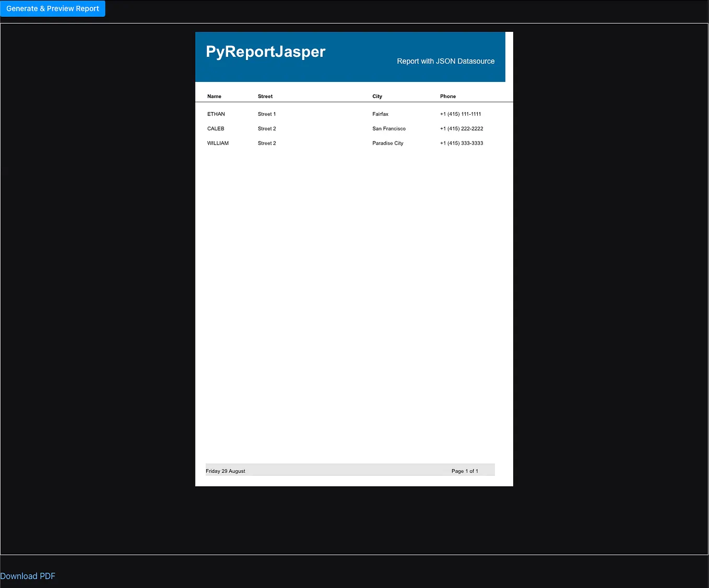The image size is (709, 588).
Task: Click the Friday 29 August footer text
Action: tap(225, 471)
